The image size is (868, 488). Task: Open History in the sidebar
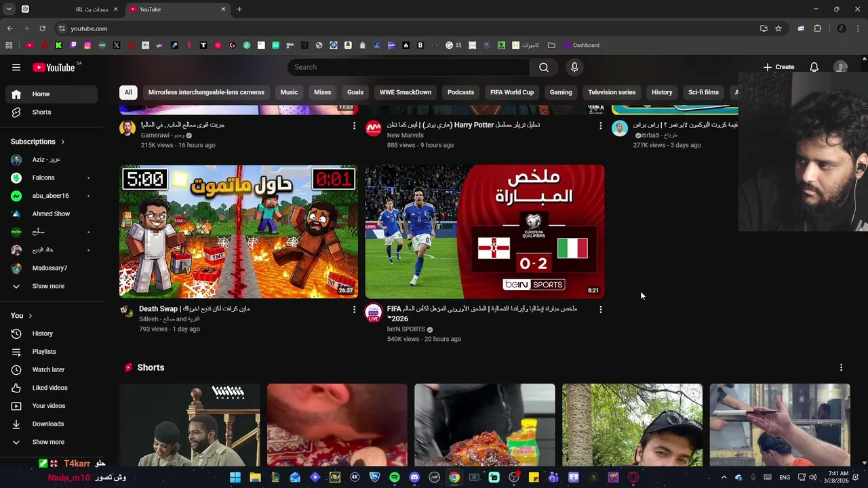[x=52, y=333]
